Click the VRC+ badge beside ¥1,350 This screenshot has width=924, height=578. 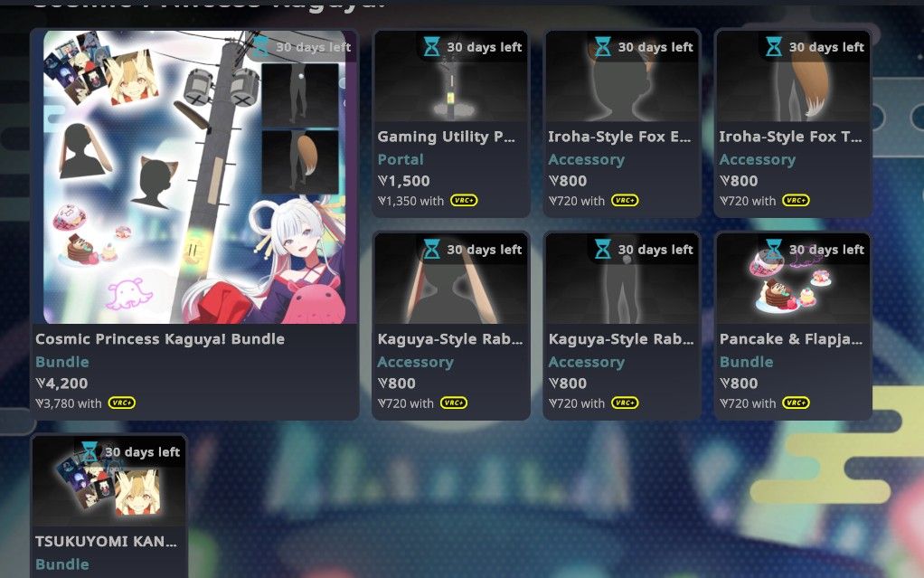pos(464,201)
